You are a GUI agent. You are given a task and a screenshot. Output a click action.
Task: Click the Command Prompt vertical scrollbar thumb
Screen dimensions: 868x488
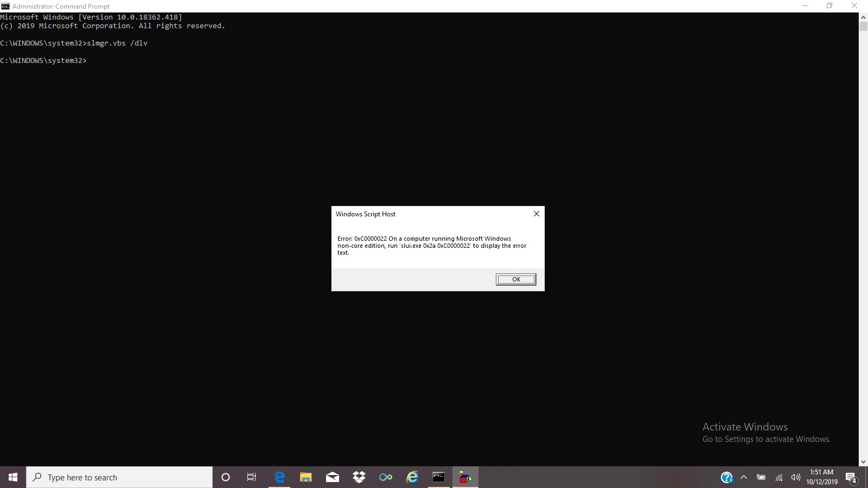click(863, 27)
